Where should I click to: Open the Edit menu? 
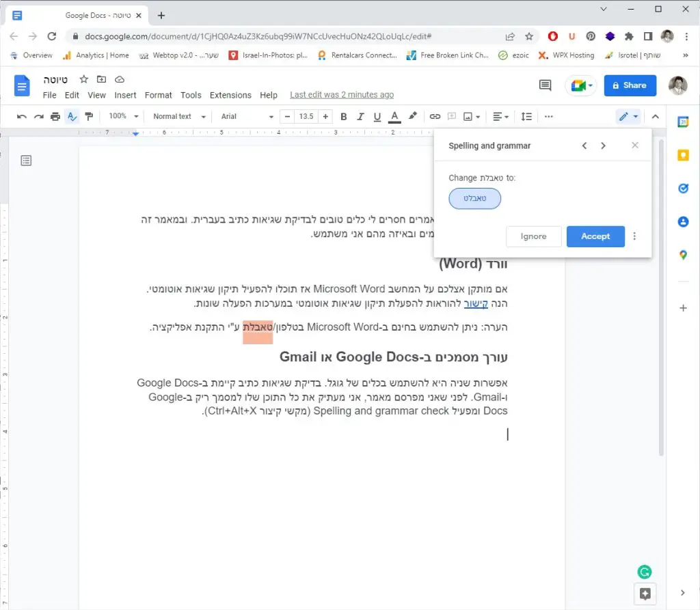coord(72,95)
